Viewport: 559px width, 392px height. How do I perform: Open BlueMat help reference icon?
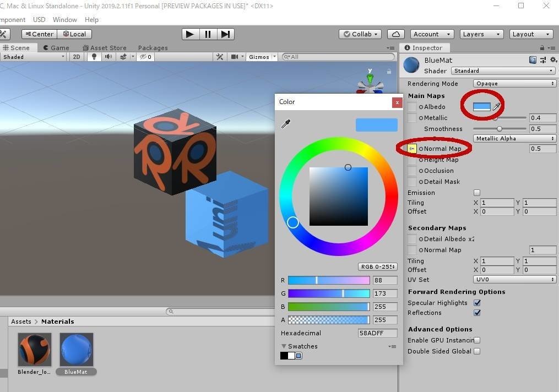[532, 60]
